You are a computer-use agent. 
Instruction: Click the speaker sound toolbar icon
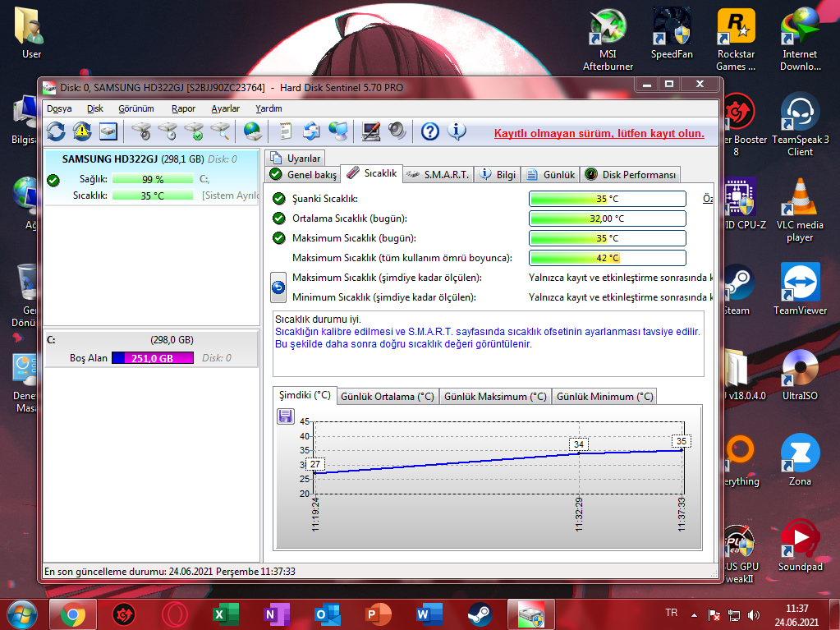pyautogui.click(x=397, y=131)
